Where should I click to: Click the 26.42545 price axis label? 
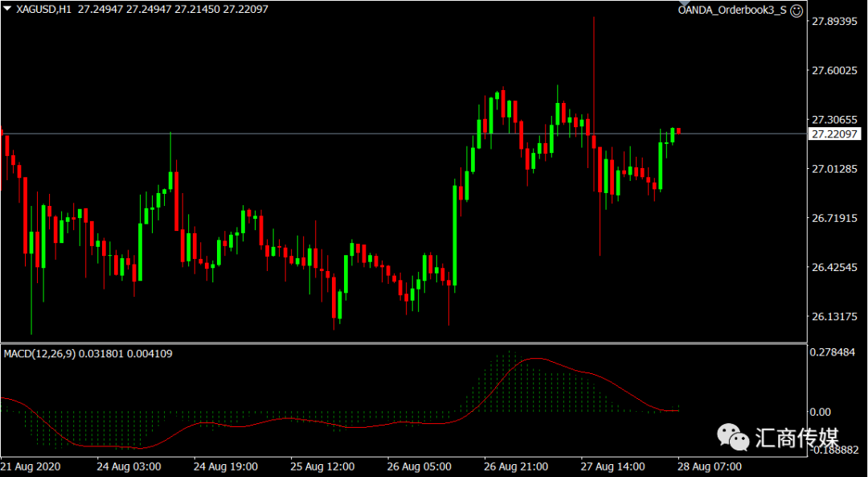point(834,267)
